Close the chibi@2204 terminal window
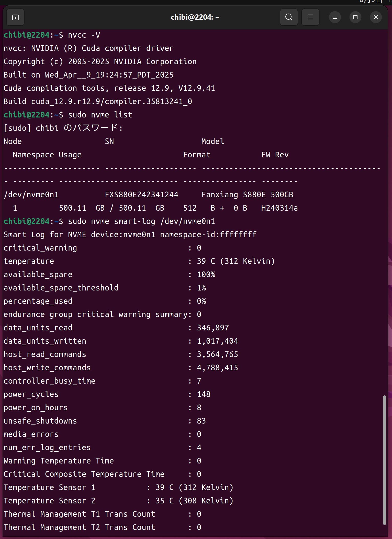 point(376,17)
